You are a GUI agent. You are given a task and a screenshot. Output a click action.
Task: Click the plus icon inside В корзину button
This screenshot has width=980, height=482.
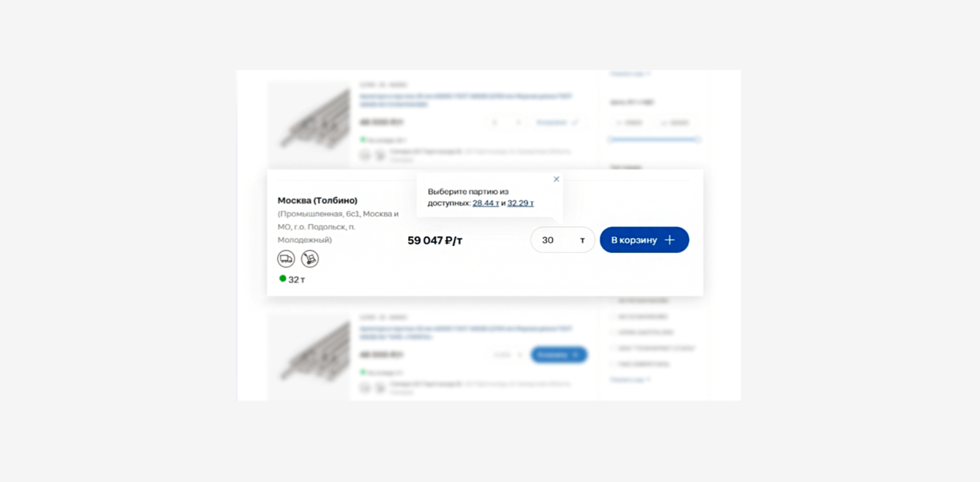coord(669,240)
